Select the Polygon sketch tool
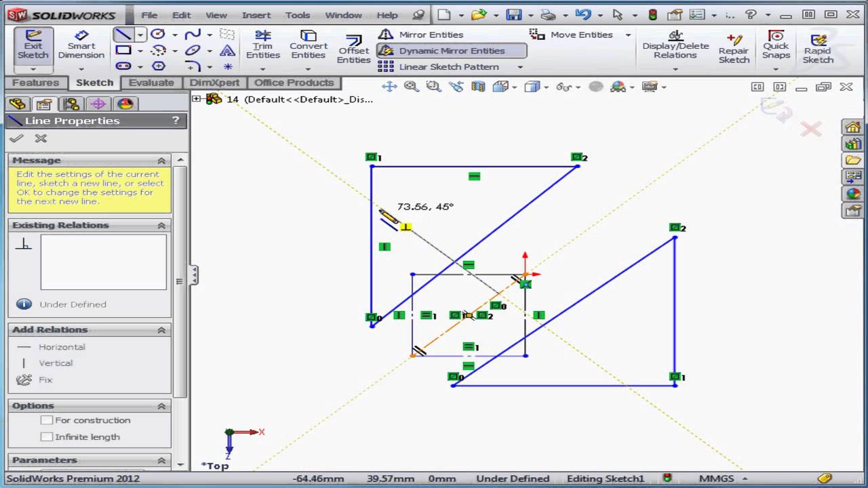The image size is (868, 488). click(158, 66)
